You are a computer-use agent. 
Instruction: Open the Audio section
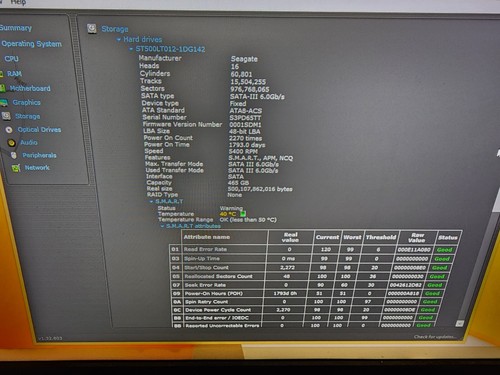29,143
